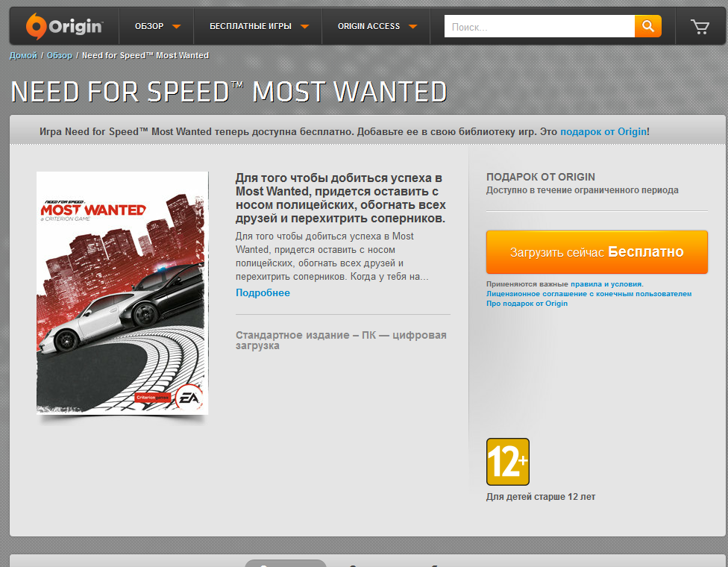Open the ORIGIN ACCESS menu label
This screenshot has width=728, height=567.
click(x=368, y=26)
